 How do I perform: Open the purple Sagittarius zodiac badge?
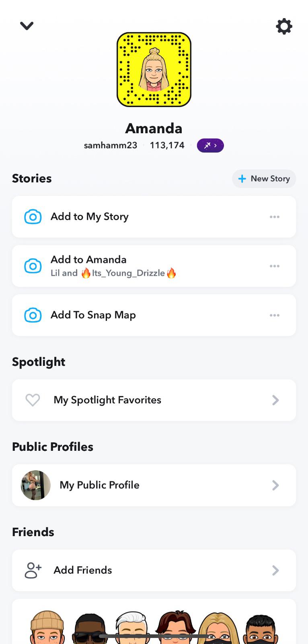(x=210, y=145)
